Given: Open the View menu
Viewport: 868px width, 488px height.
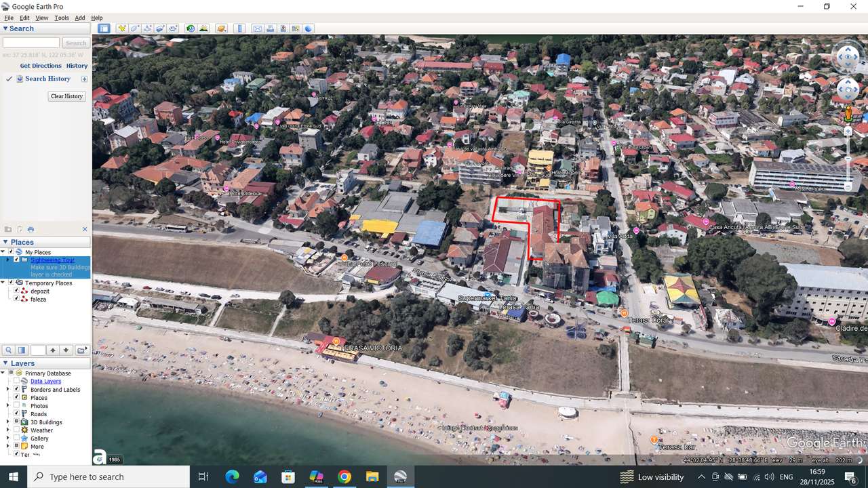Looking at the screenshot, I should 41,18.
